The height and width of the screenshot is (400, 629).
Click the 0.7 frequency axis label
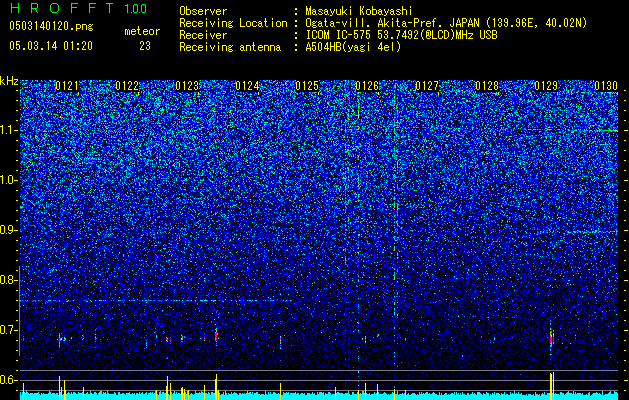[x=8, y=330]
